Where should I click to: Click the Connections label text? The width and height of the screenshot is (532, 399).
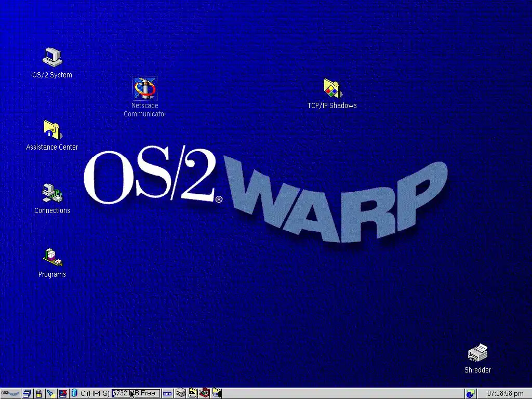pyautogui.click(x=52, y=210)
